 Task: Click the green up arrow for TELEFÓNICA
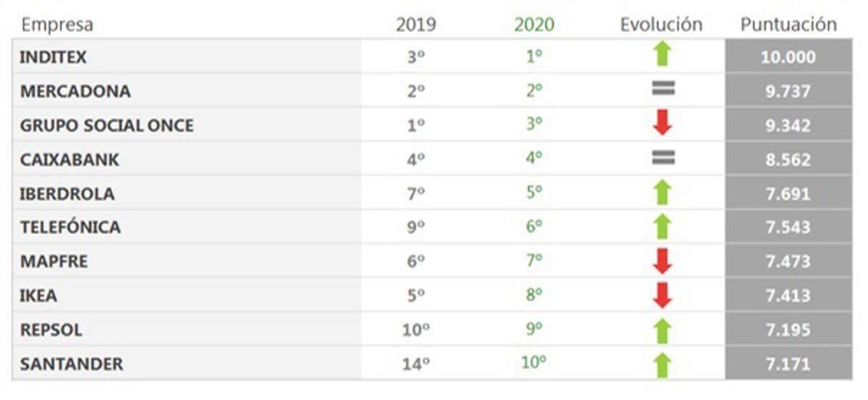663,226
